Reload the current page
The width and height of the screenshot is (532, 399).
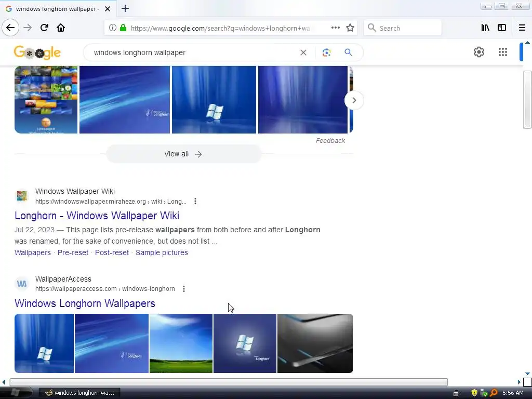(44, 28)
